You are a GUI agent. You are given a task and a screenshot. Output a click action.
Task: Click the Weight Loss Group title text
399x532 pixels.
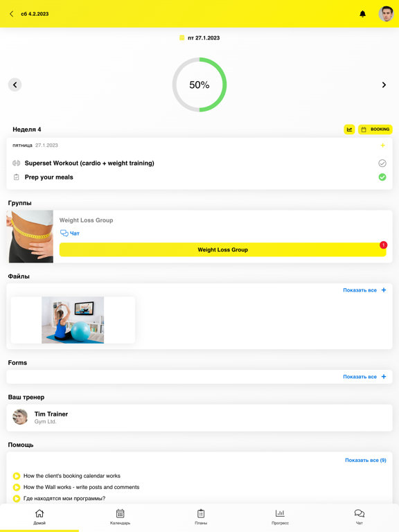point(86,220)
